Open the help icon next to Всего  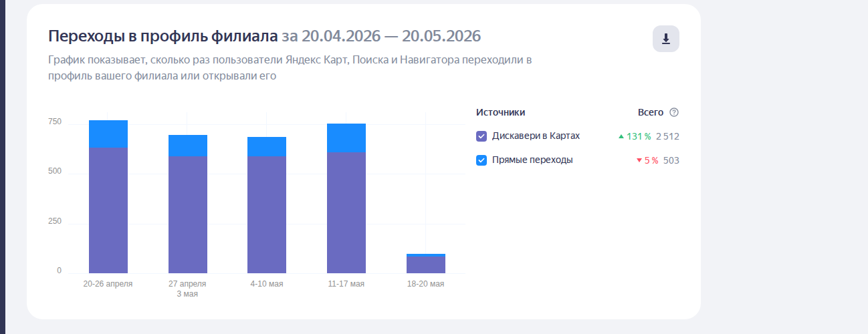tap(674, 112)
